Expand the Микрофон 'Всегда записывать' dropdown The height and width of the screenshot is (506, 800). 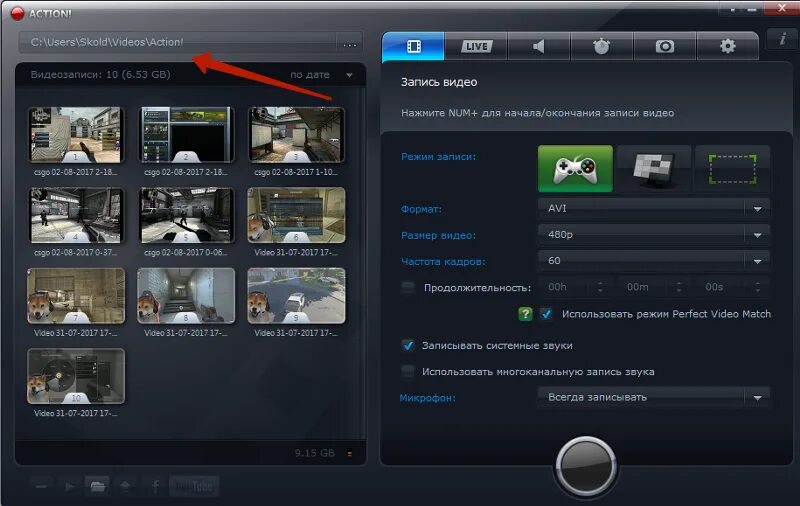[654, 397]
